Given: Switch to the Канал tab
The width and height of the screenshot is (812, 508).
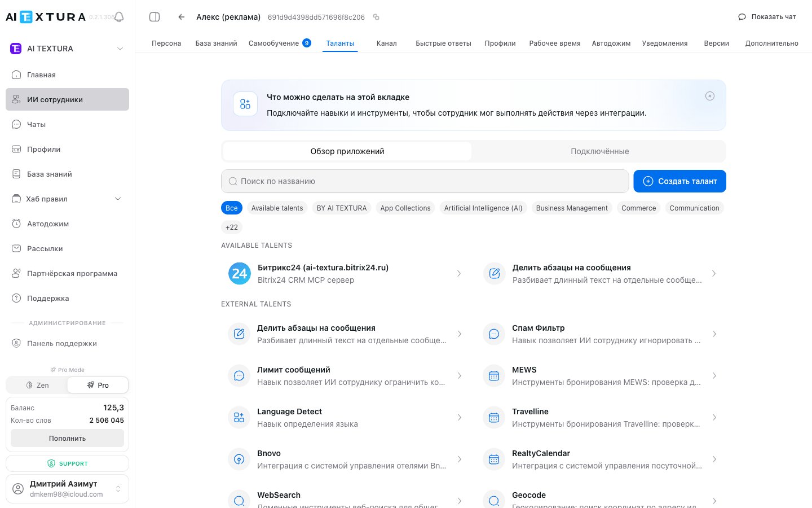Looking at the screenshot, I should tap(387, 43).
